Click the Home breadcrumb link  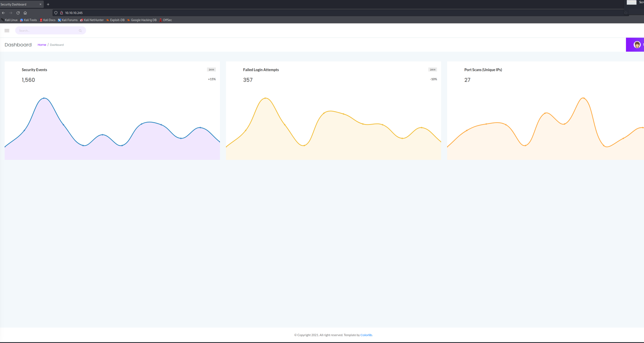tap(42, 45)
